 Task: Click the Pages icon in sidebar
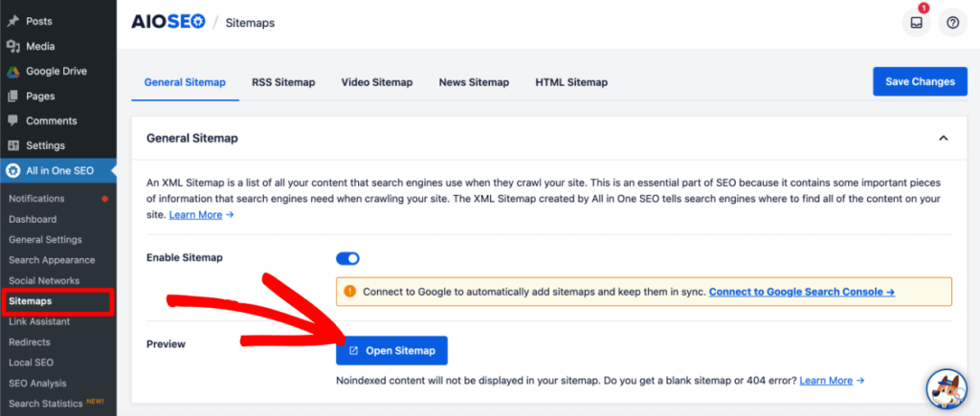tap(13, 97)
